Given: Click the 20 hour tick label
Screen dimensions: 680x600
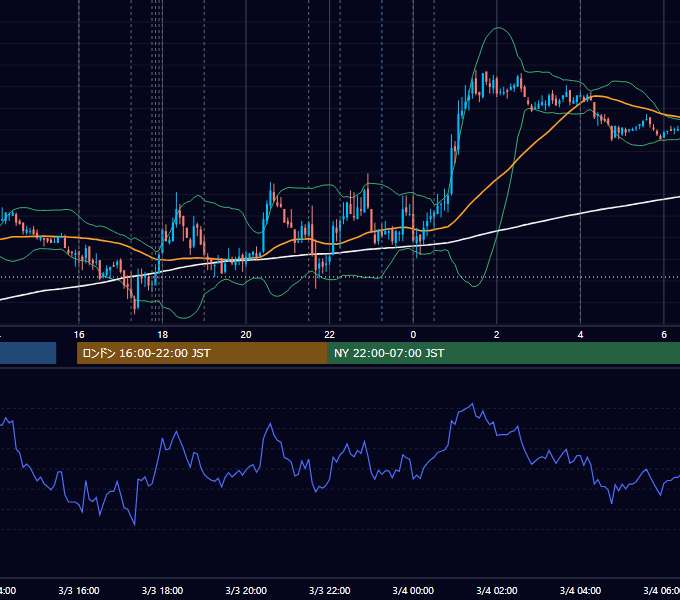Looking at the screenshot, I should [246, 335].
